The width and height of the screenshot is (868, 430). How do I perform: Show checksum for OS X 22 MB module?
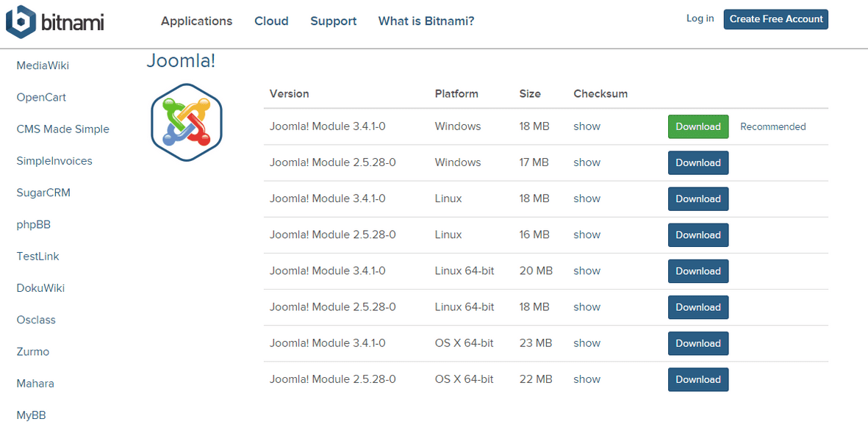click(x=587, y=379)
